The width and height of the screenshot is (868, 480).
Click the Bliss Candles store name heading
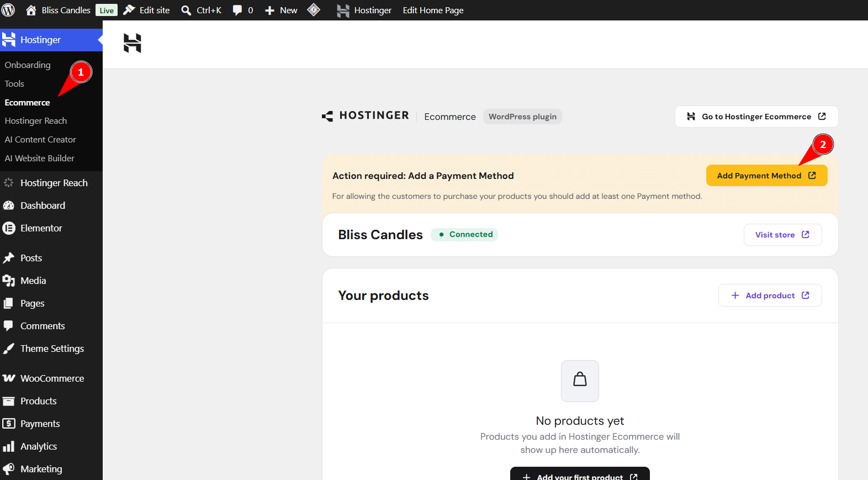coord(380,235)
